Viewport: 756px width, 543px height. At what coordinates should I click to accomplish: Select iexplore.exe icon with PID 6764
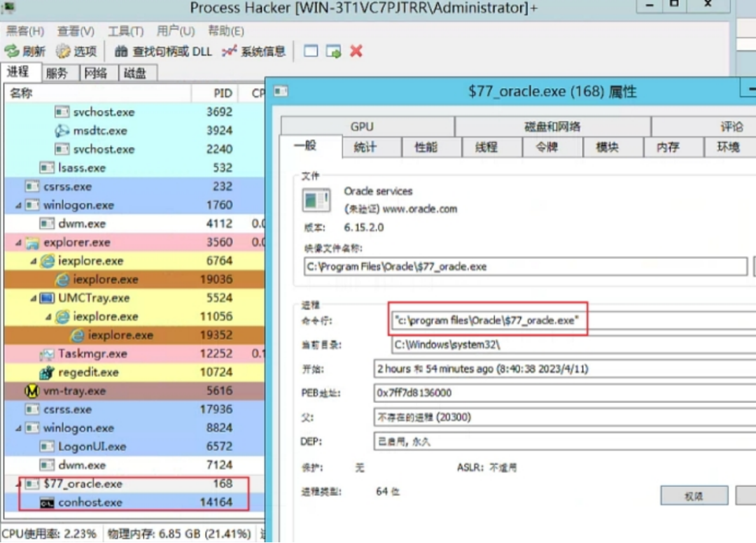(x=48, y=261)
